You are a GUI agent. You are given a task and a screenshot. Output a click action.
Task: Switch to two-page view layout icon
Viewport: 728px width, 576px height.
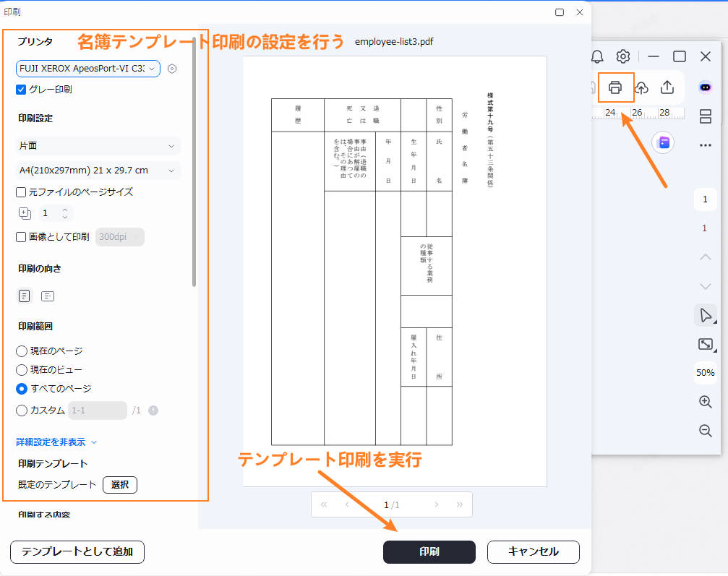(x=705, y=116)
